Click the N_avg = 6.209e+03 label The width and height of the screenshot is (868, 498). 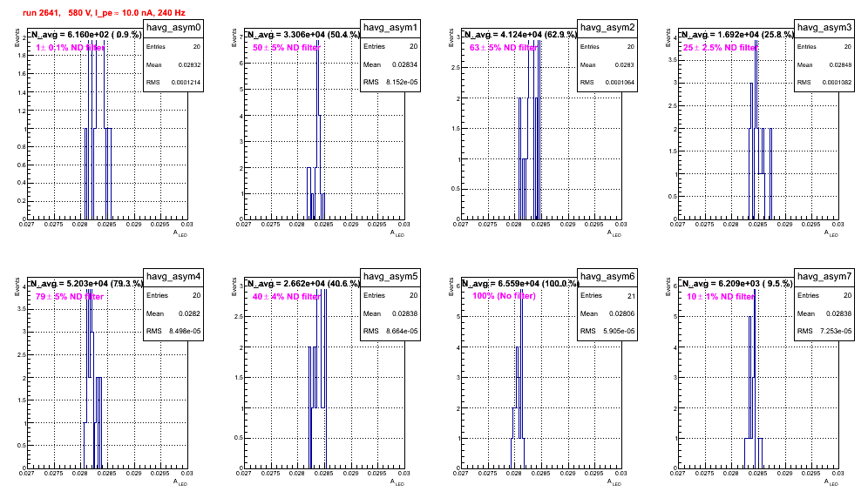tap(737, 283)
